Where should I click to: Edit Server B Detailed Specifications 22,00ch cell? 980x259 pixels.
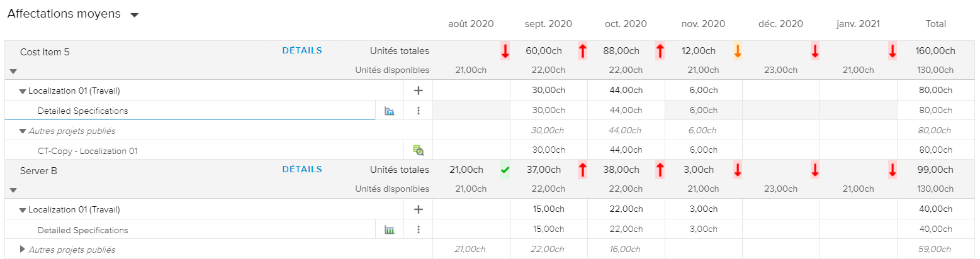pos(626,230)
